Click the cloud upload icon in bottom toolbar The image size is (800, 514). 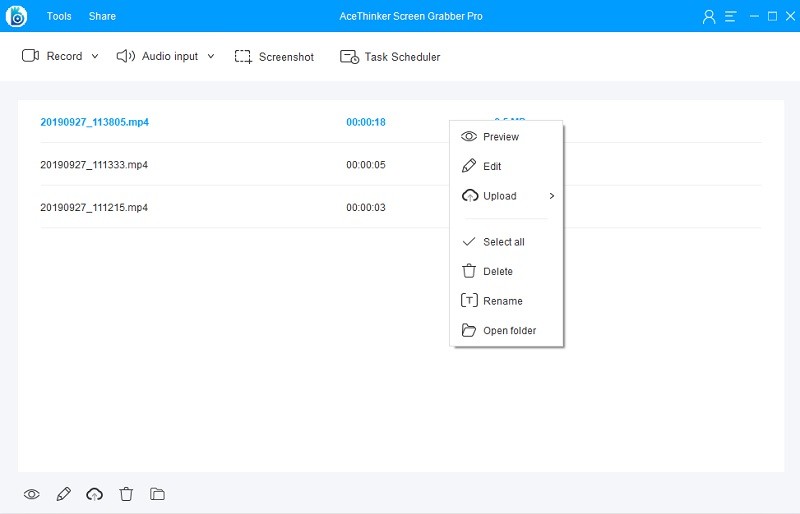pyautogui.click(x=95, y=494)
